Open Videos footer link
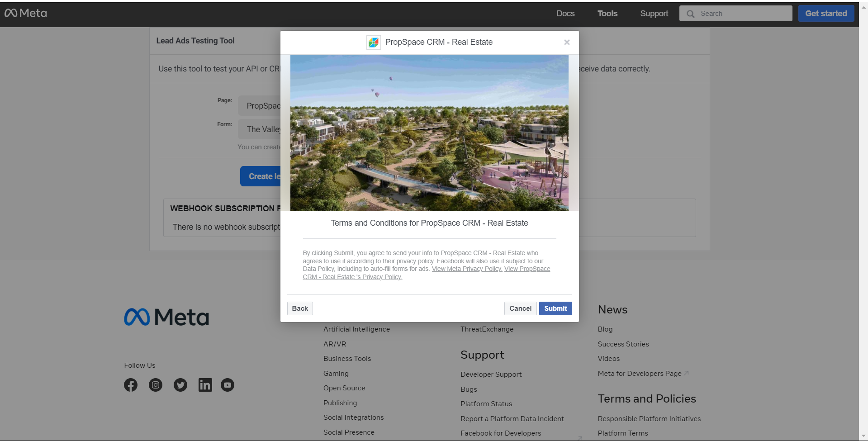This screenshot has width=868, height=441. [608, 359]
